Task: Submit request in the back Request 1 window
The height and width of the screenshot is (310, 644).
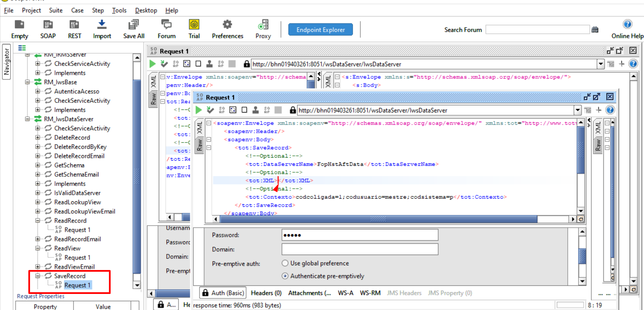Action: click(153, 64)
